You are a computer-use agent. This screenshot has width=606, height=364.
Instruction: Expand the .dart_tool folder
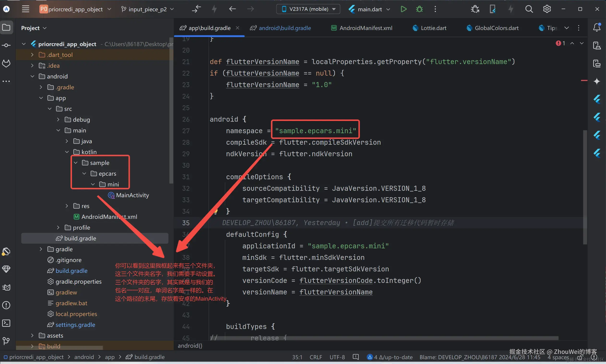pyautogui.click(x=32, y=55)
